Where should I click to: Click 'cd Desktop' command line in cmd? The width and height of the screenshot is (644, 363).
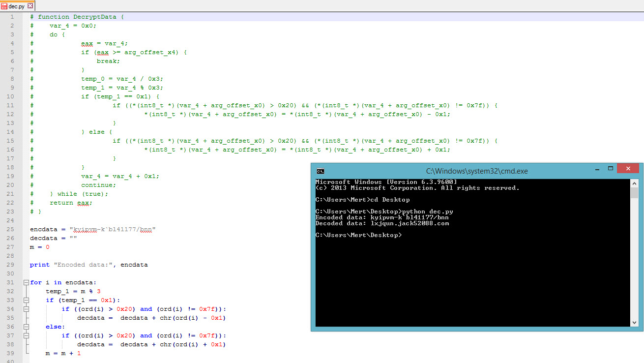pos(362,200)
